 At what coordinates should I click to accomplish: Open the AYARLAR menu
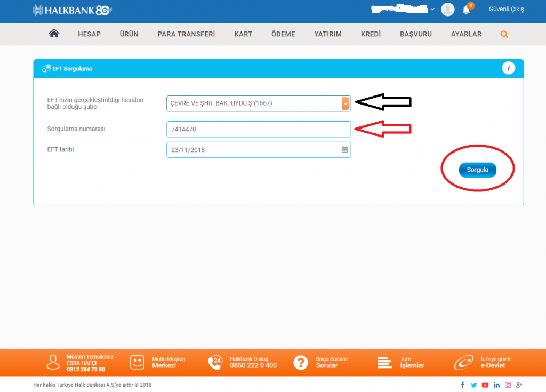click(466, 34)
